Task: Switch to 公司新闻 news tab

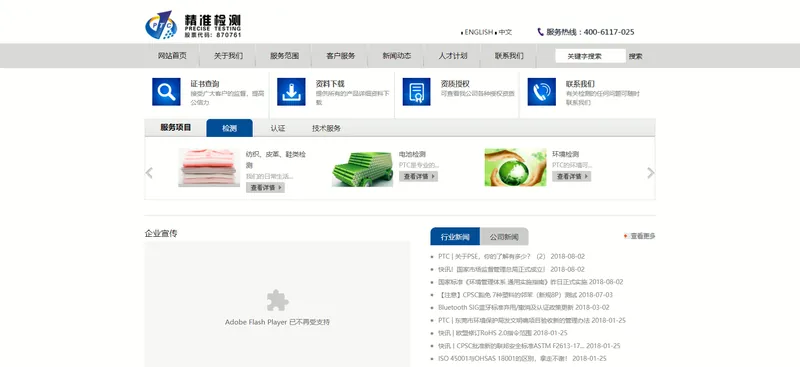Action: tap(504, 237)
